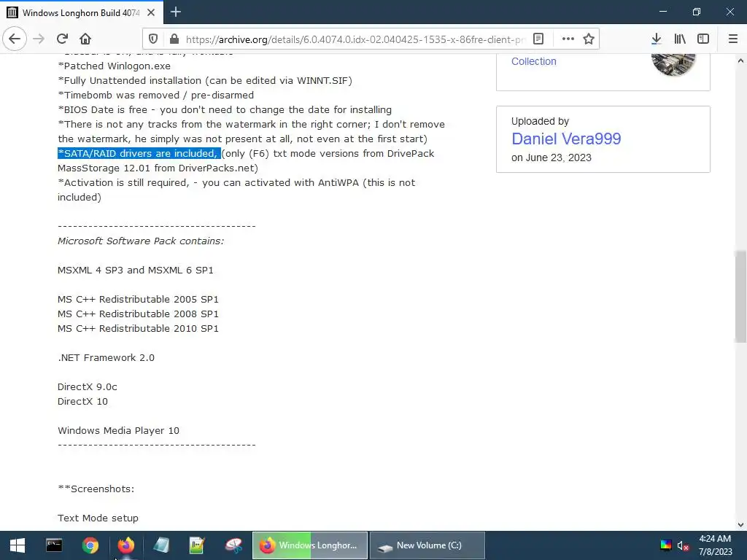Click the scrollbar down arrow
The image size is (747, 560).
click(740, 525)
